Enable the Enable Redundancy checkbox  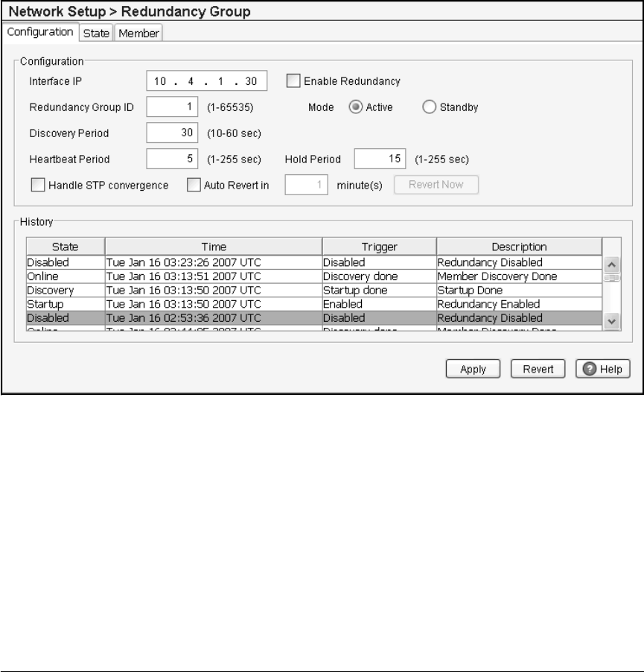(x=293, y=80)
